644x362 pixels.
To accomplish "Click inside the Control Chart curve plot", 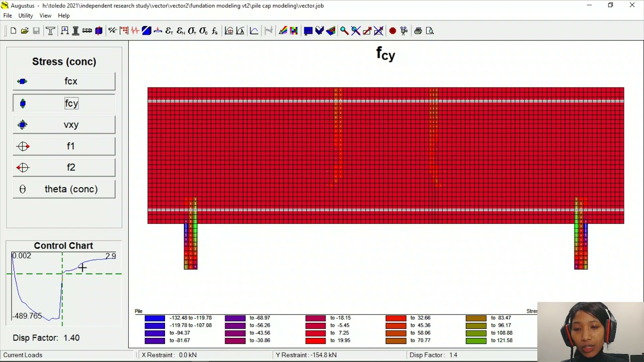I will click(x=64, y=288).
